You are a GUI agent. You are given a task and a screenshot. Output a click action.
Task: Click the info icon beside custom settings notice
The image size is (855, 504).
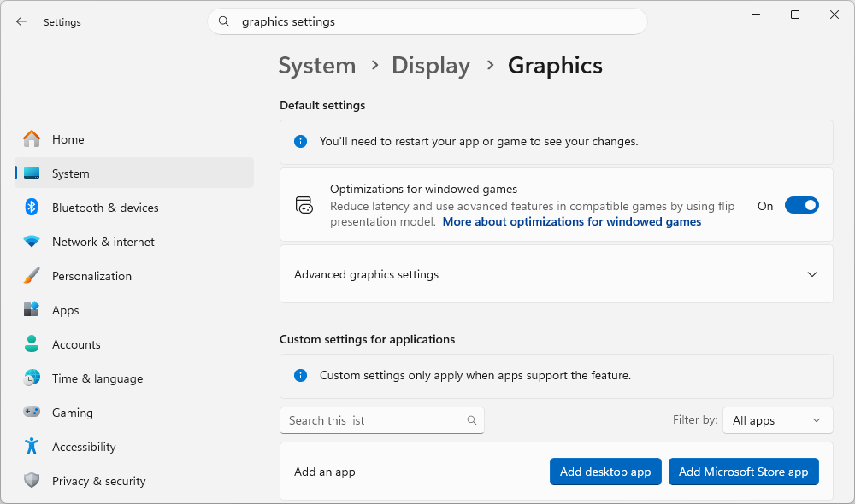(x=300, y=375)
